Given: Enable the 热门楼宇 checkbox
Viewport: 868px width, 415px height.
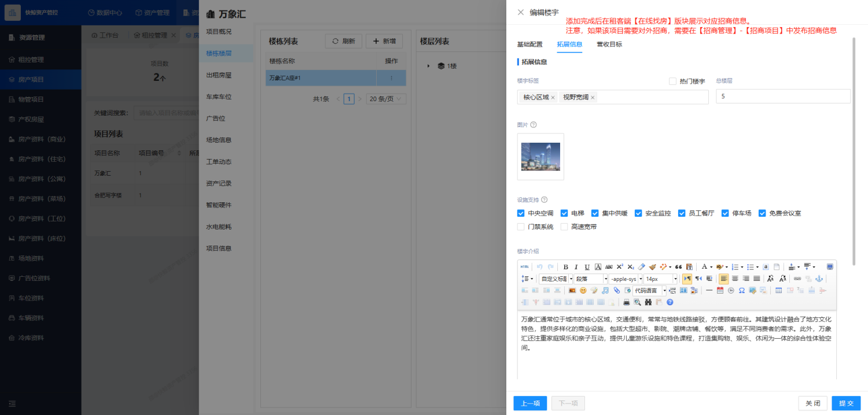Looking at the screenshot, I should (x=672, y=81).
